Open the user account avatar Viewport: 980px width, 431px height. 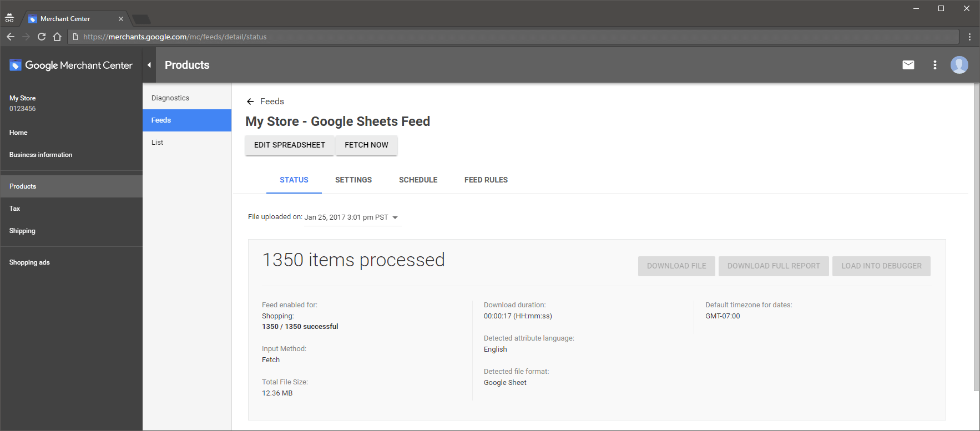959,65
